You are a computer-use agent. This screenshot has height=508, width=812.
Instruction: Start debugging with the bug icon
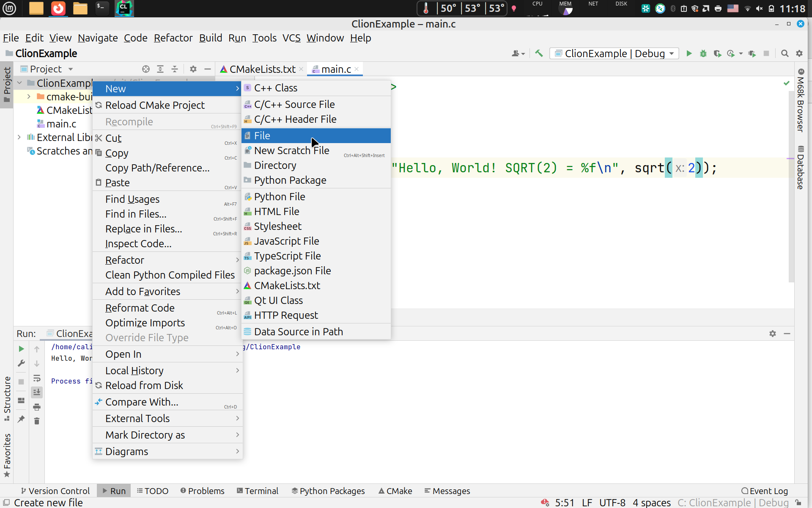(x=703, y=53)
